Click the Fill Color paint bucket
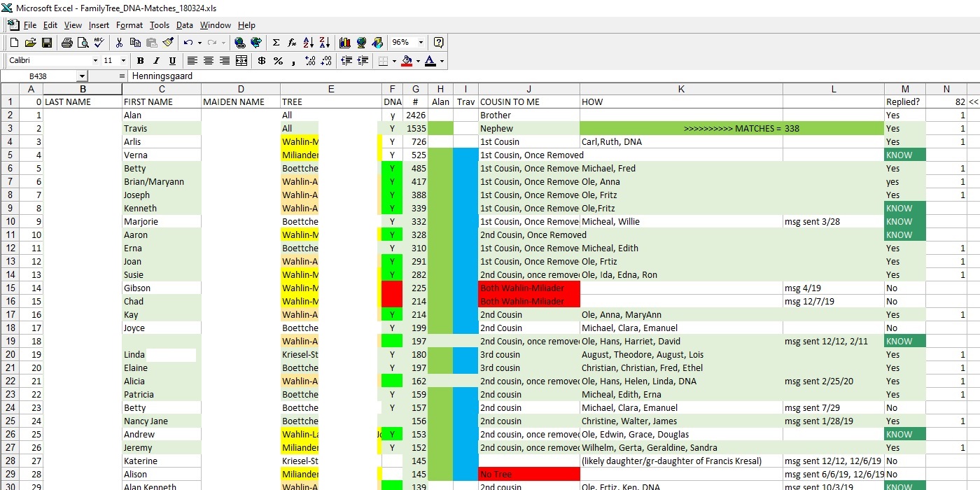This screenshot has width=980, height=490. 407,61
